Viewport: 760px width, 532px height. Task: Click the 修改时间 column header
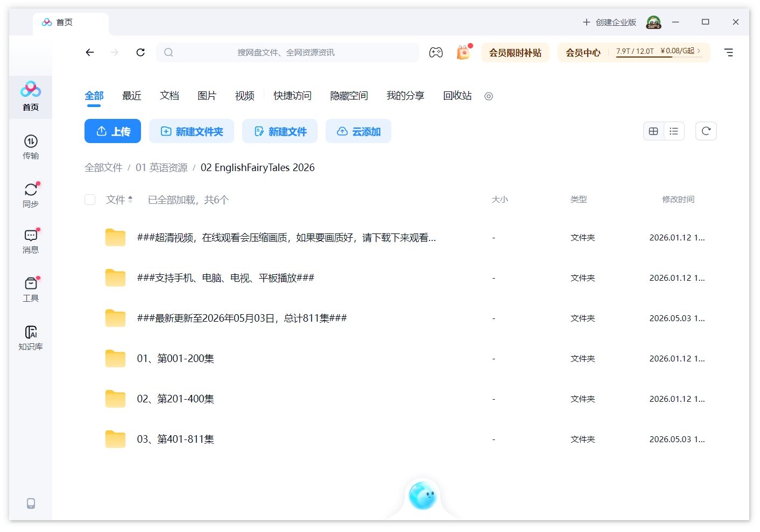click(x=678, y=200)
